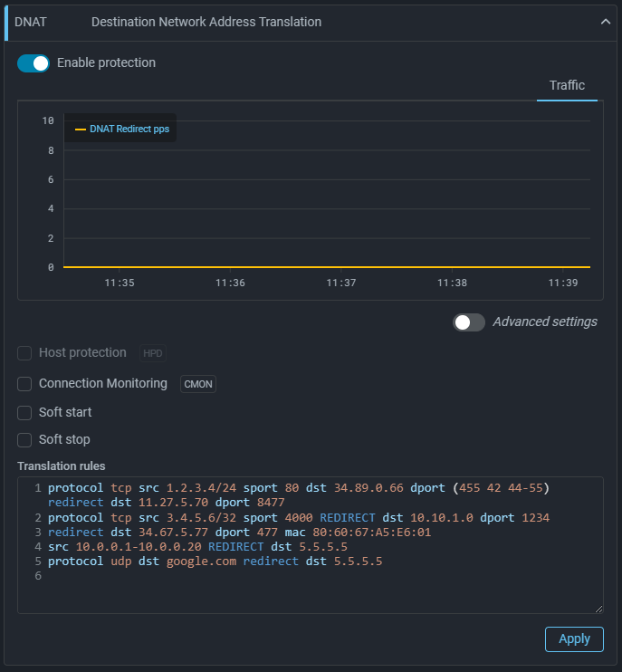The height and width of the screenshot is (672, 622).
Task: Enable the Connection Monitoring checkbox
Action: pyautogui.click(x=24, y=384)
